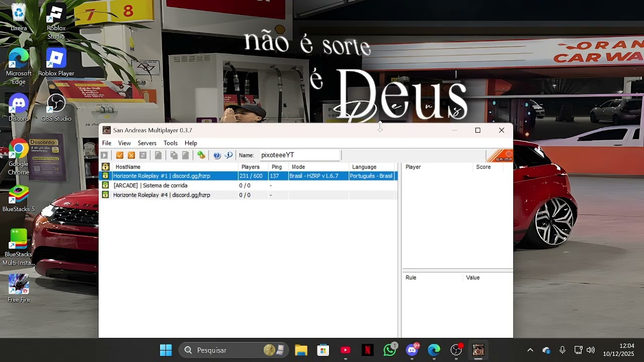
Task: Select the Horizonte Roleplay #1 server row
Action: point(249,176)
